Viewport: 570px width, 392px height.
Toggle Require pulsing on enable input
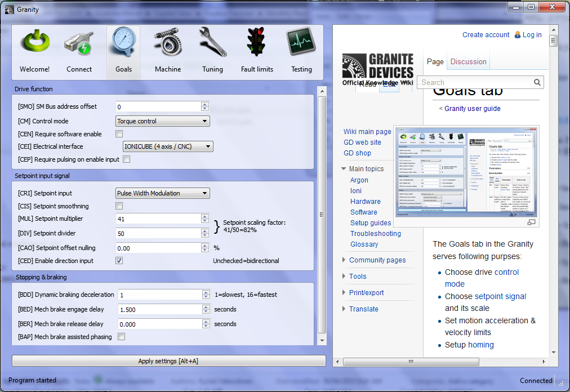tap(127, 159)
